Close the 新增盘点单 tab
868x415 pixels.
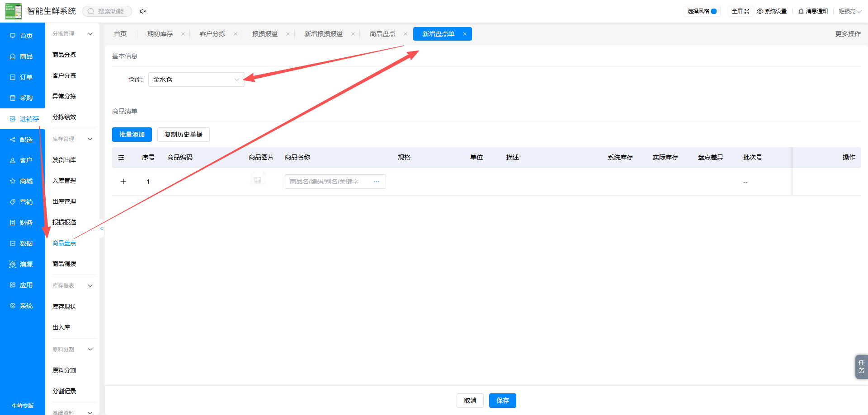(x=465, y=34)
